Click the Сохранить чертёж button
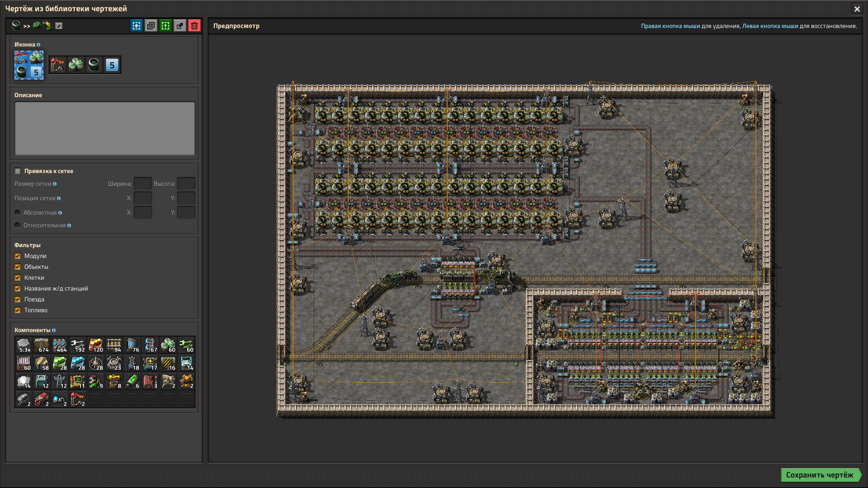Viewport: 868px width, 488px height. point(821,475)
